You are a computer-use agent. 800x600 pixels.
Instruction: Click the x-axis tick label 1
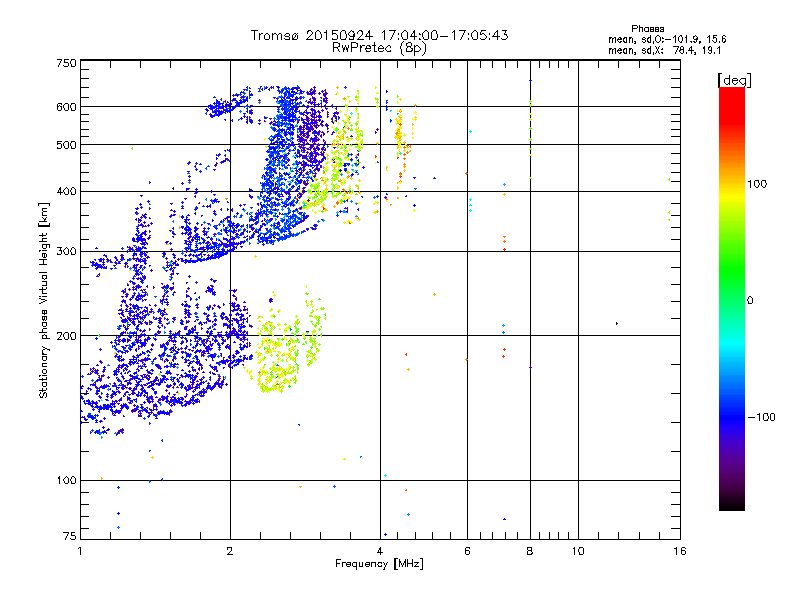click(x=80, y=551)
